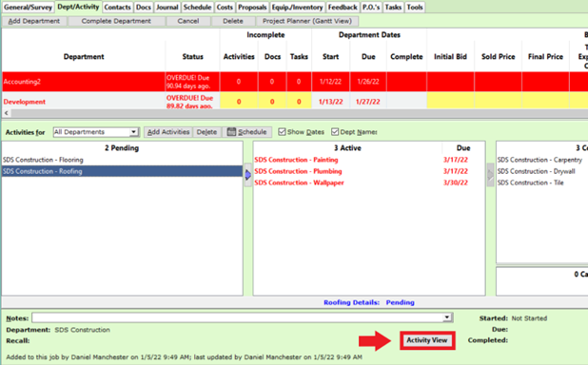The width and height of the screenshot is (588, 365).
Task: Open Project Planner (Gantt View)
Action: pyautogui.click(x=307, y=21)
